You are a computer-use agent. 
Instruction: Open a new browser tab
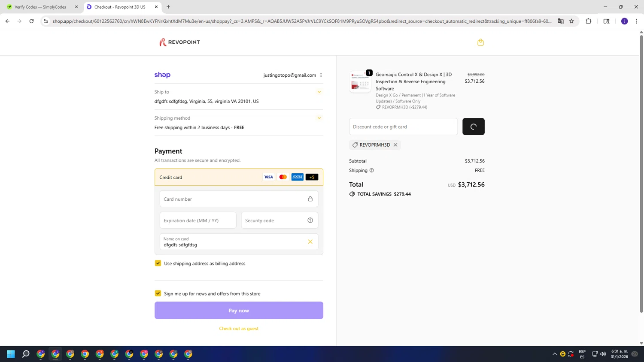168,7
